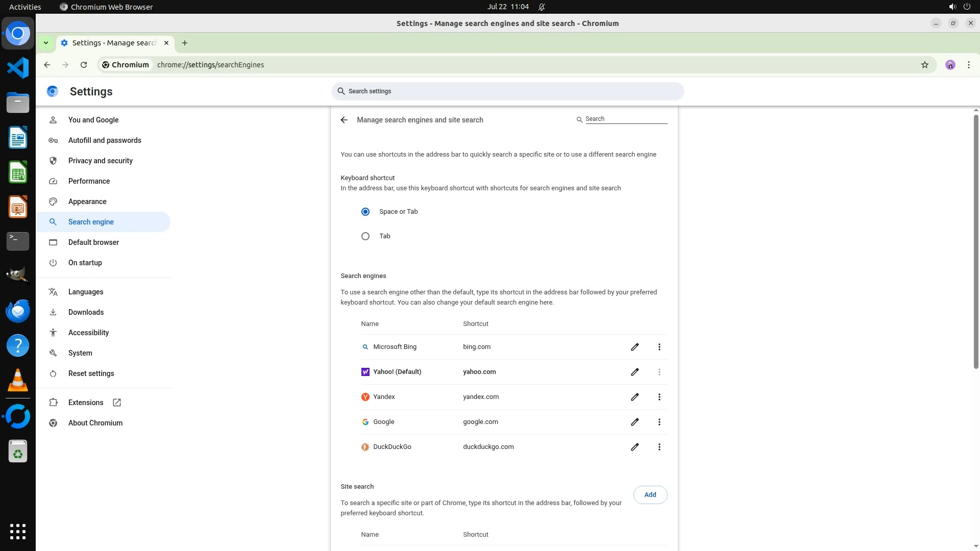Open the external Extensions link icon
The width and height of the screenshot is (980, 551).
pos(117,403)
